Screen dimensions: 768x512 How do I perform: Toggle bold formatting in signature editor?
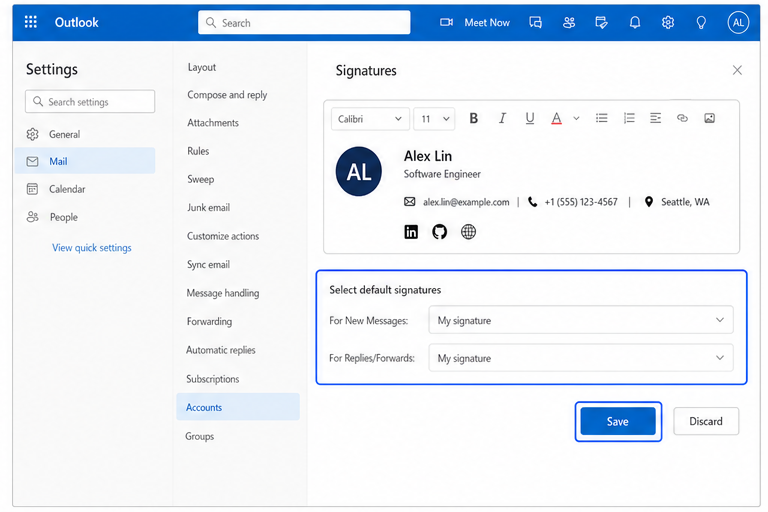473,119
